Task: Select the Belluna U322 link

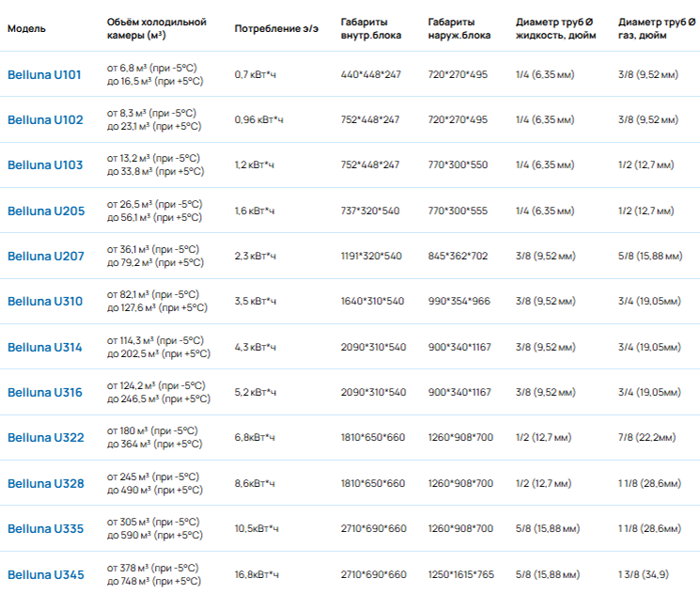Action: pyautogui.click(x=46, y=437)
